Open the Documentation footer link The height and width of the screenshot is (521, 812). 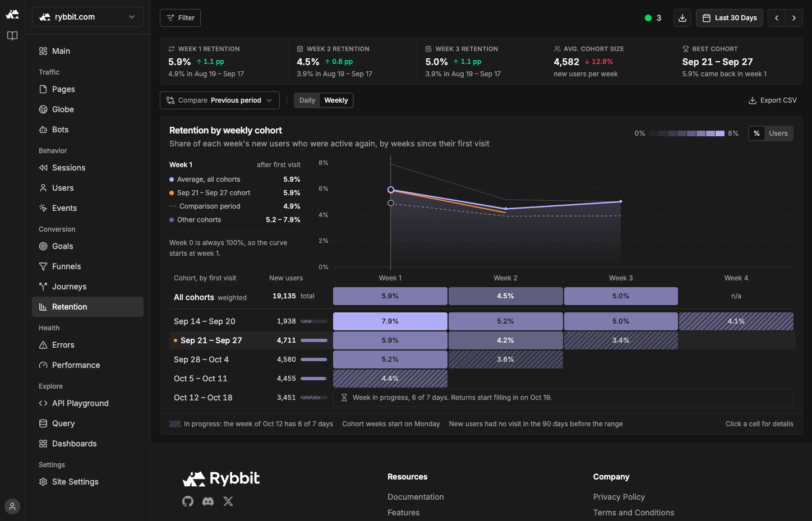416,497
